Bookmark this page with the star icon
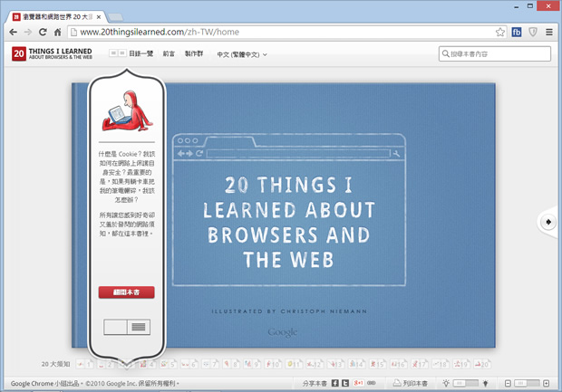 click(x=499, y=32)
